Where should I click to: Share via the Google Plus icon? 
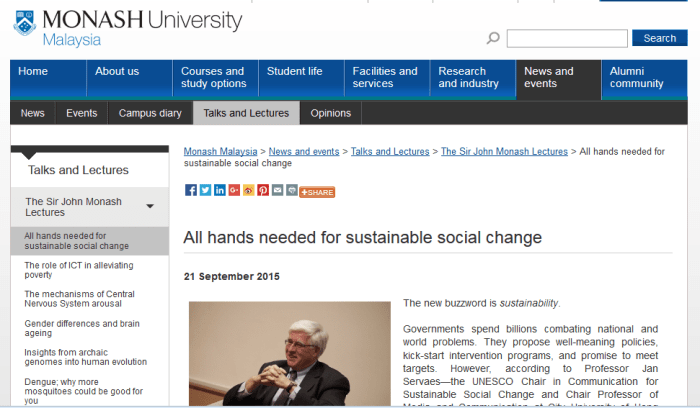coord(234,190)
